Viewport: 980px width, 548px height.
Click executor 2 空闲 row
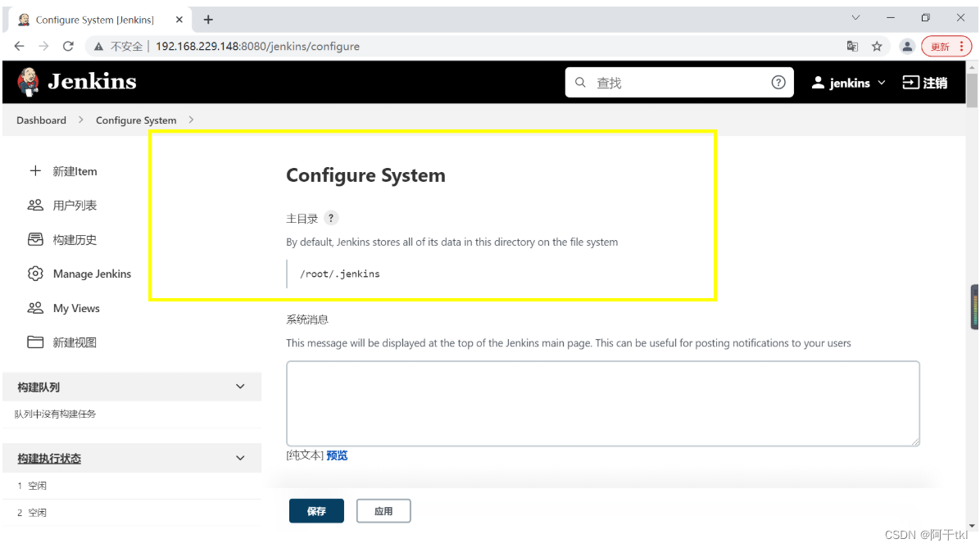point(132,513)
